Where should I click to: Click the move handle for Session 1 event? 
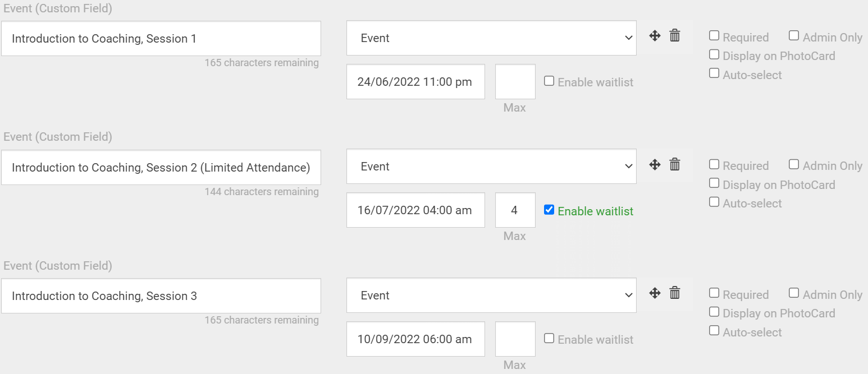[655, 36]
